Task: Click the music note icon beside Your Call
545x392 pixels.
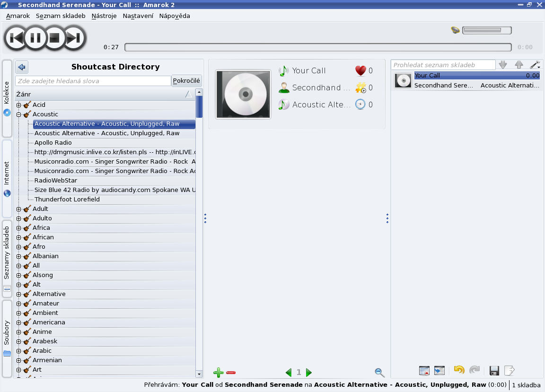Action: pos(284,70)
